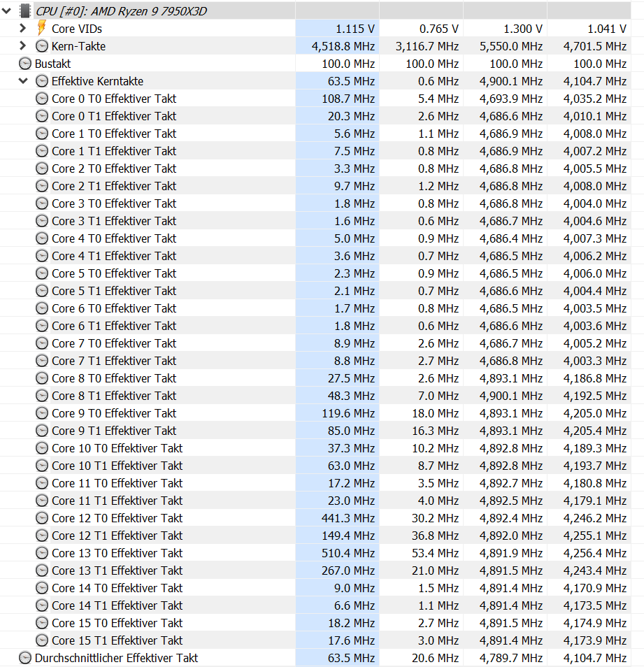Click the clock icon beside Effektive Kerntakte
644x667 pixels.
pyautogui.click(x=42, y=81)
